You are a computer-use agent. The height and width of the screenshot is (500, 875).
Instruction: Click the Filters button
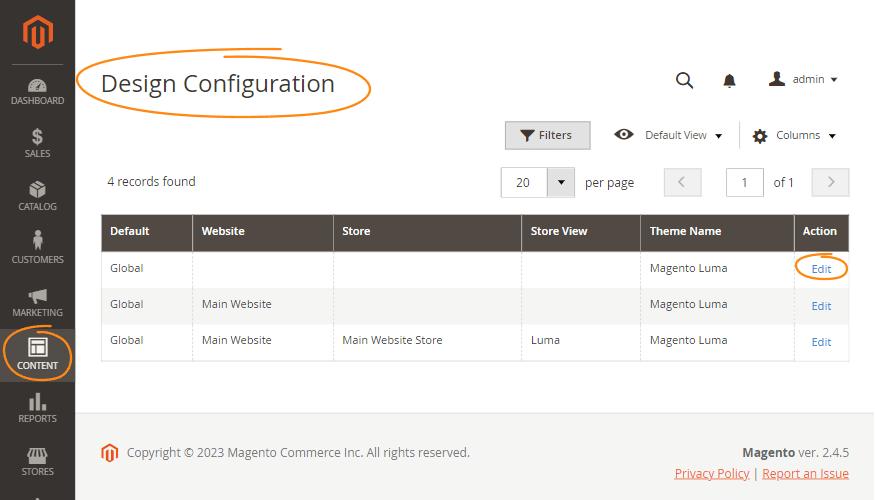(547, 135)
